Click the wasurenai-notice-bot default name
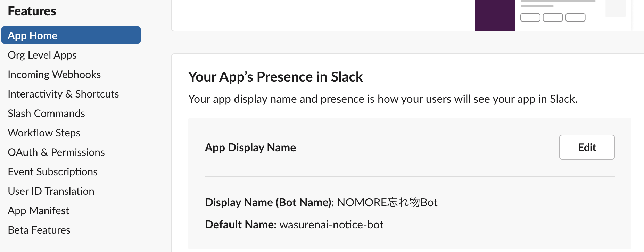644x252 pixels. point(331,225)
